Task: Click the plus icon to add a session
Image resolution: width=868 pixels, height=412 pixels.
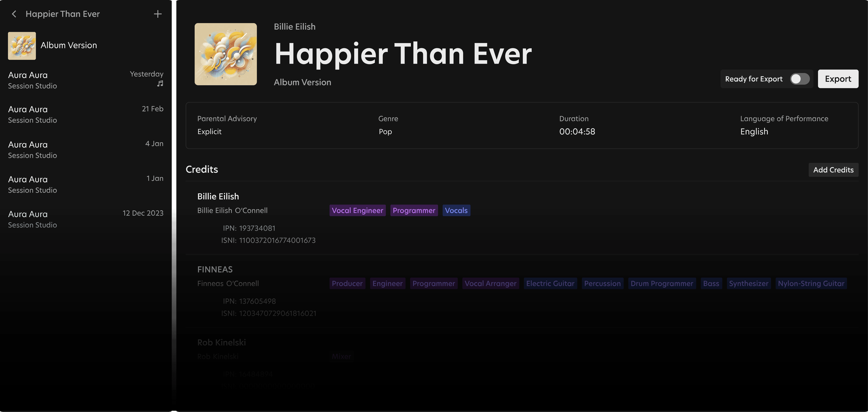Action: tap(158, 14)
